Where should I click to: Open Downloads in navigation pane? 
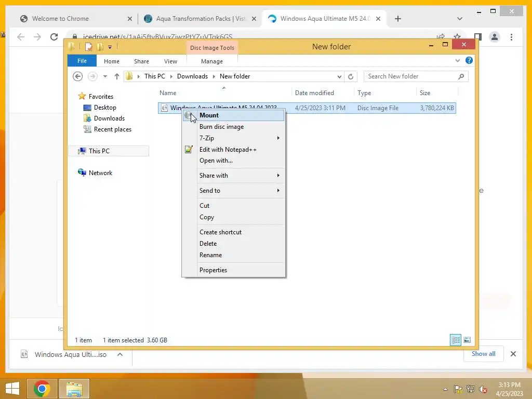click(104, 118)
